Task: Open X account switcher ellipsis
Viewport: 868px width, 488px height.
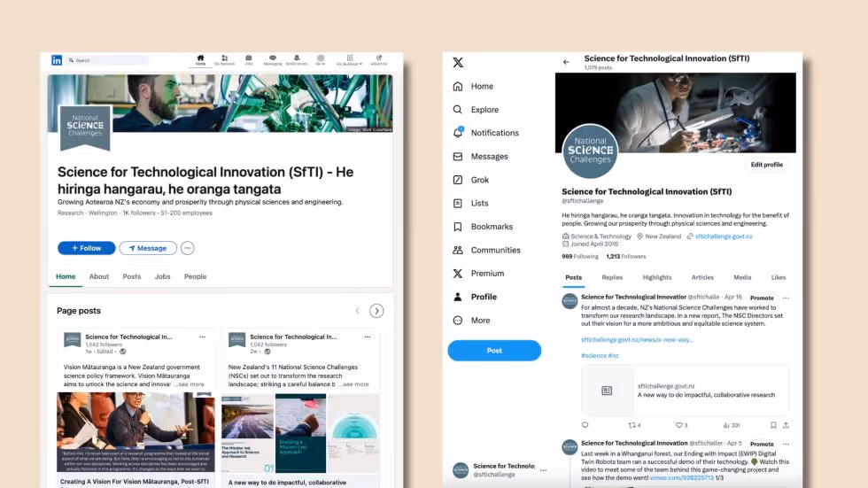Action: (x=543, y=470)
